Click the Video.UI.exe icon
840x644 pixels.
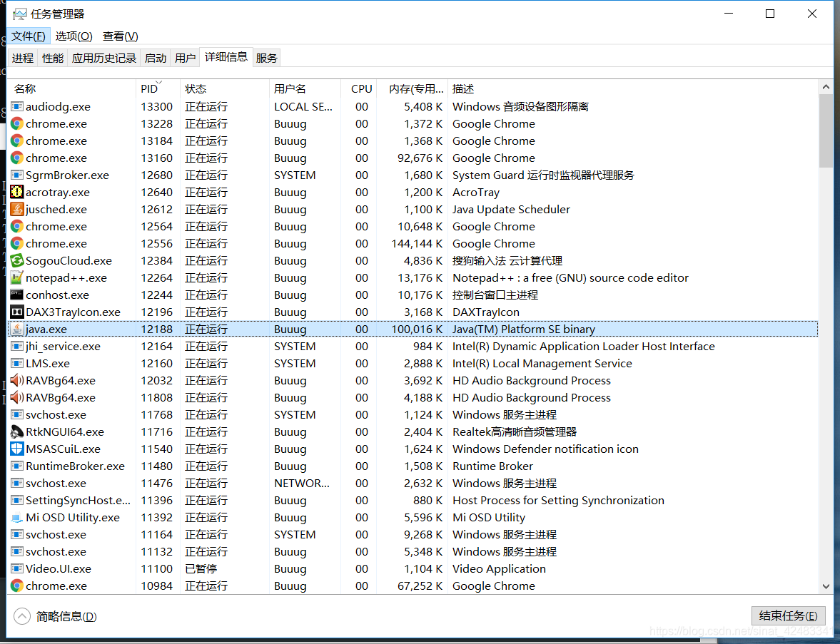coord(17,569)
